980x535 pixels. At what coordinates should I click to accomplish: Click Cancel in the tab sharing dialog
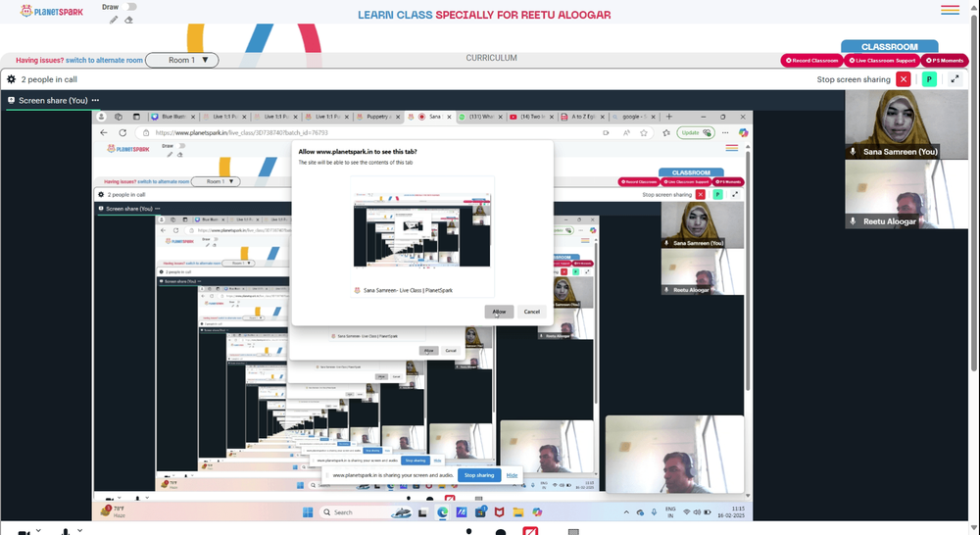click(x=532, y=312)
